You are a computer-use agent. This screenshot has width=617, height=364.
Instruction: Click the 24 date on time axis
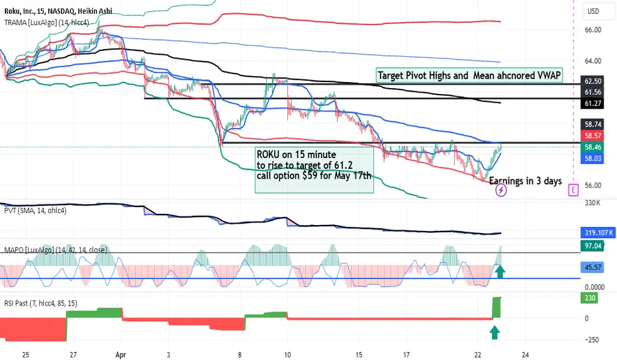point(526,355)
